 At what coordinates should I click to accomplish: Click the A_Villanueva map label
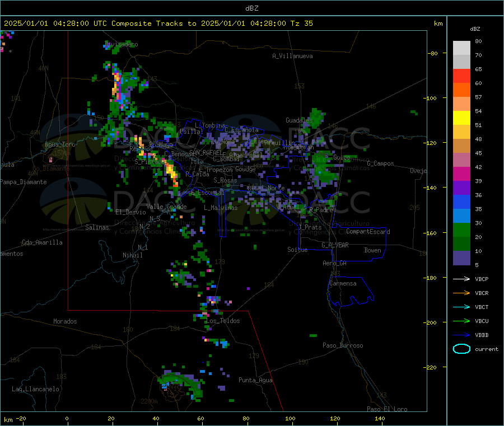pyautogui.click(x=292, y=56)
